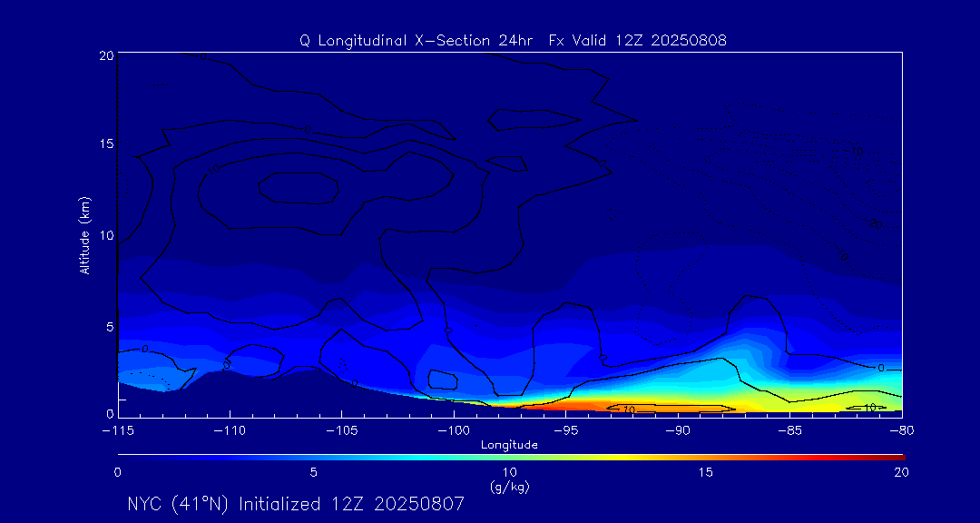The height and width of the screenshot is (523, 980).
Task: Pick colorbar scale label 10
Action: pos(510,473)
